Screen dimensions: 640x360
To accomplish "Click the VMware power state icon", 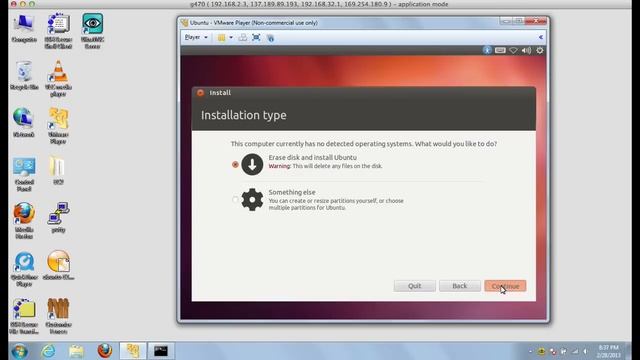I will (x=221, y=38).
